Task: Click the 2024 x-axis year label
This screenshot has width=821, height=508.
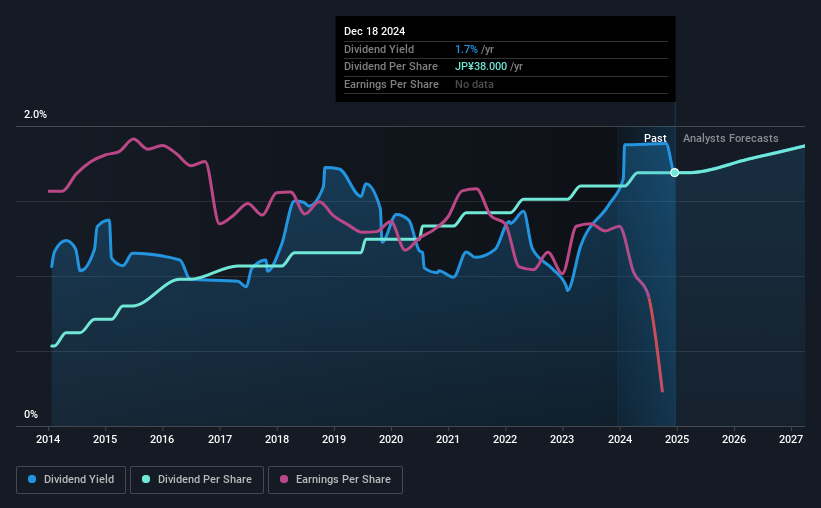Action: (x=619, y=439)
